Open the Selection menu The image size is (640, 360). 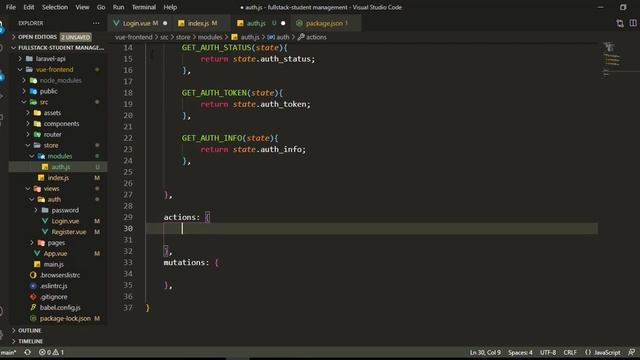coord(55,7)
